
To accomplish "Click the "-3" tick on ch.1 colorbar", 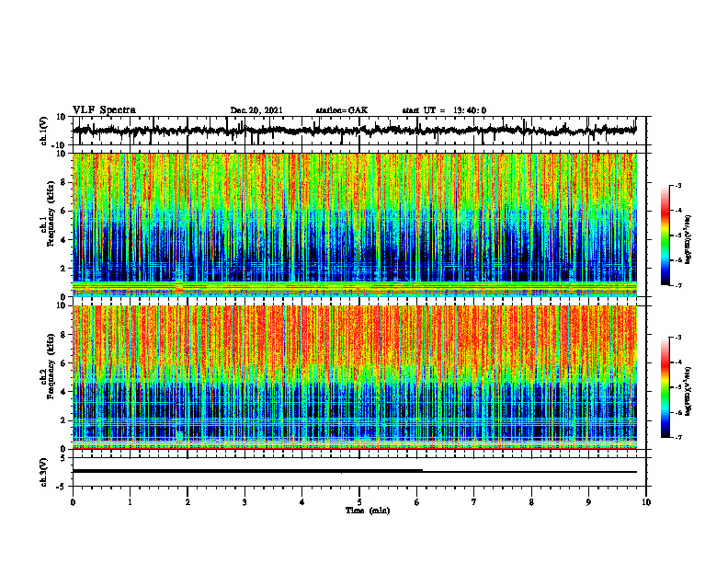I will 677,186.
